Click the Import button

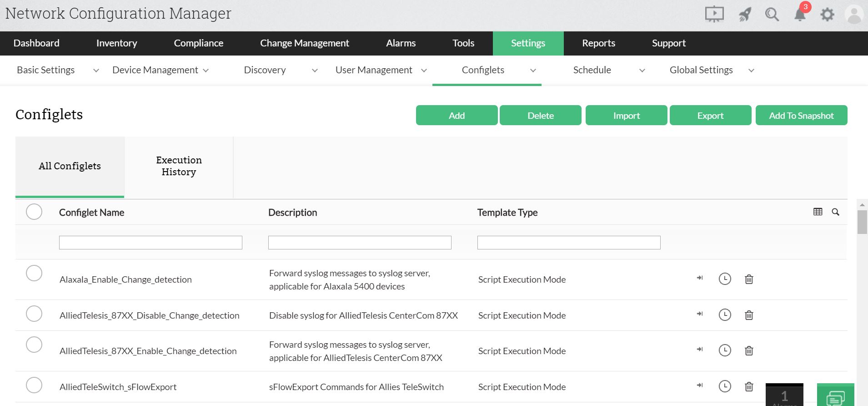click(x=626, y=116)
